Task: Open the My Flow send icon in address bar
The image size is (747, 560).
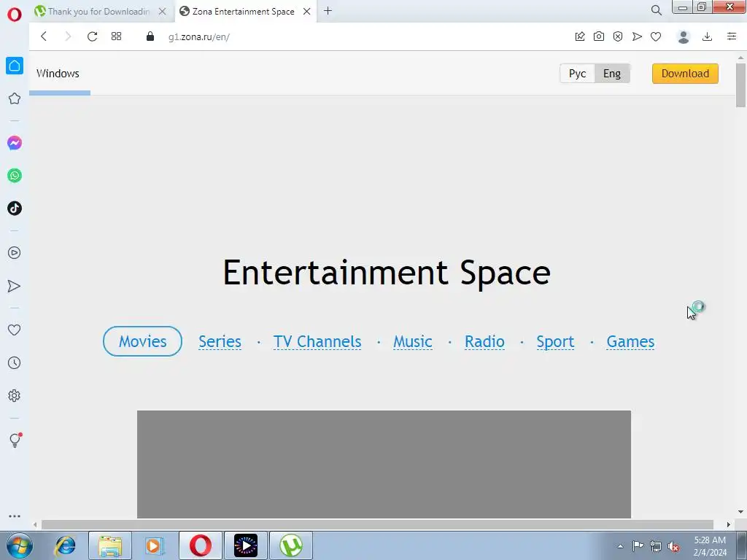Action: (x=637, y=36)
